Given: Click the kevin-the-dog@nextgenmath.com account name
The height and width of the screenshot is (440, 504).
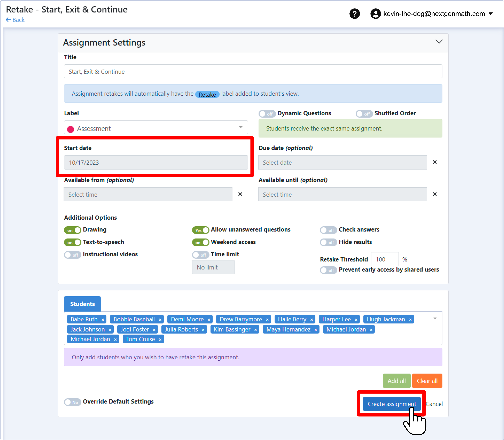Looking at the screenshot, I should point(434,14).
